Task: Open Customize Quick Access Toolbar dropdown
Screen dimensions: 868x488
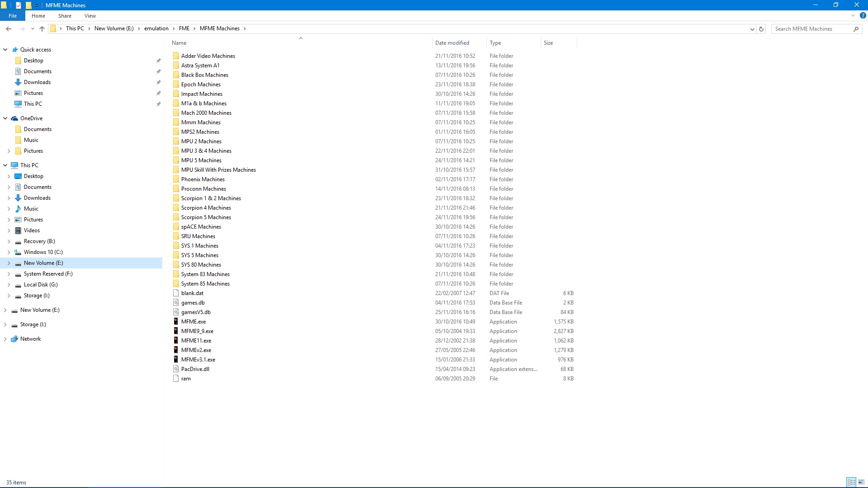Action: click(37, 5)
